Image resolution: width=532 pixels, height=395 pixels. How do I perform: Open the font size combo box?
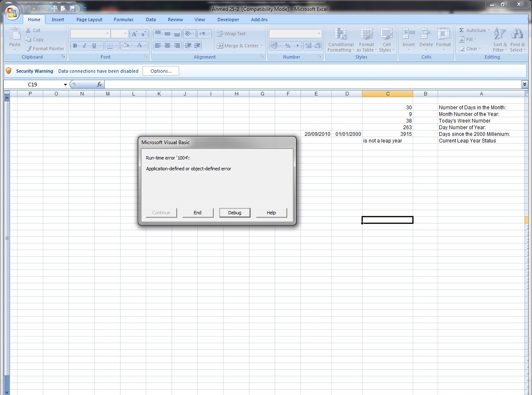click(119, 34)
